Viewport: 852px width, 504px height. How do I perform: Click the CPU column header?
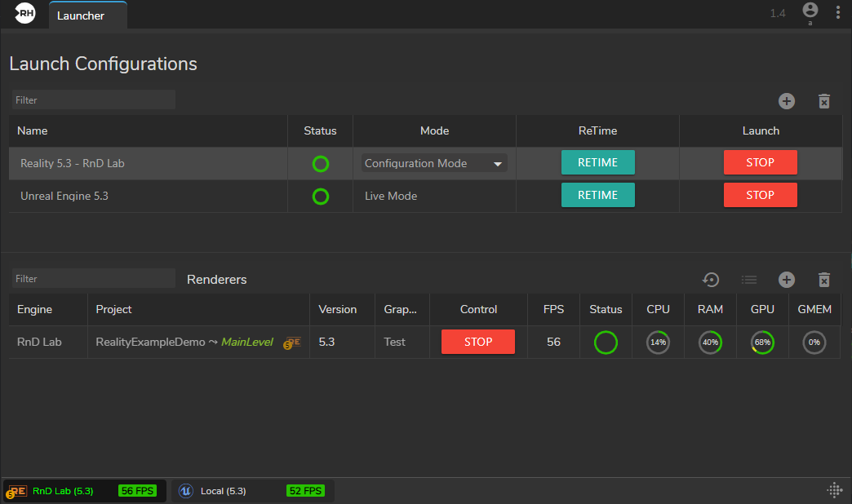coord(658,310)
